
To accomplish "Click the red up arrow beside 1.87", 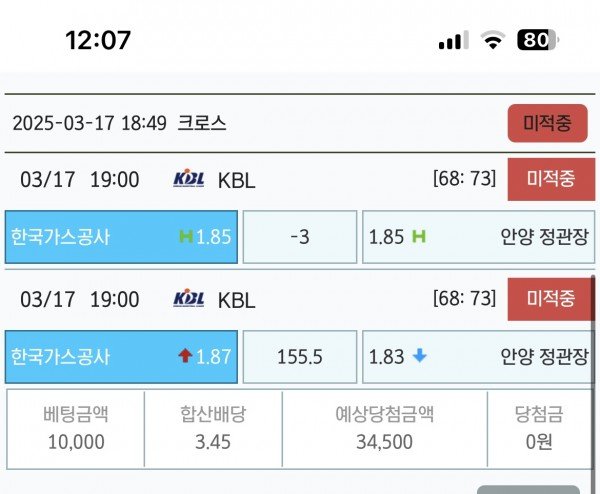I will [185, 356].
